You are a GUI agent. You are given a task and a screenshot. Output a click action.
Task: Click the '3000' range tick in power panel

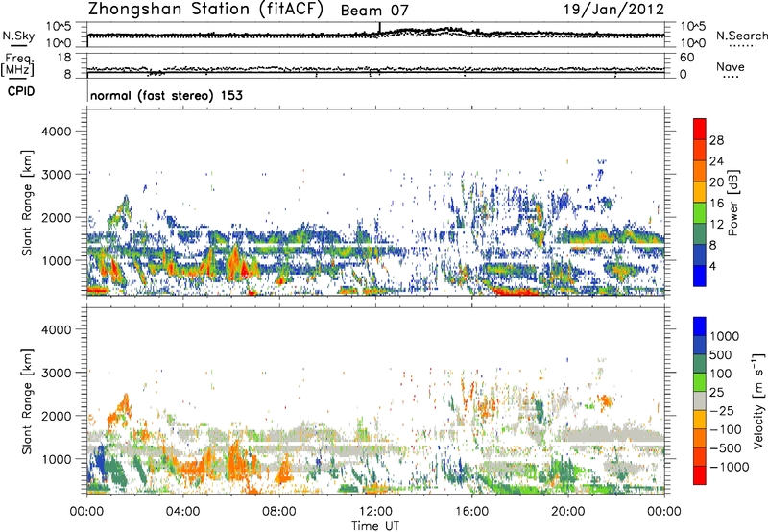pyautogui.click(x=57, y=175)
